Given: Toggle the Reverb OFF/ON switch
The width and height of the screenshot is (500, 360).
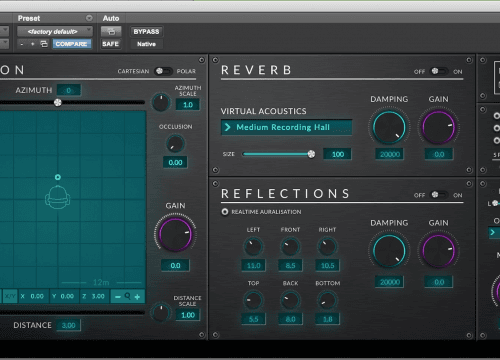Looking at the screenshot, I should click(x=438, y=71).
